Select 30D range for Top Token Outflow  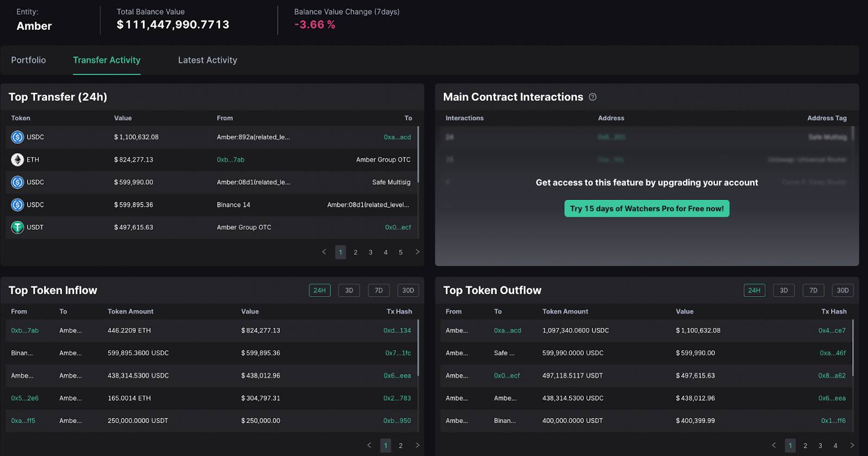point(843,290)
